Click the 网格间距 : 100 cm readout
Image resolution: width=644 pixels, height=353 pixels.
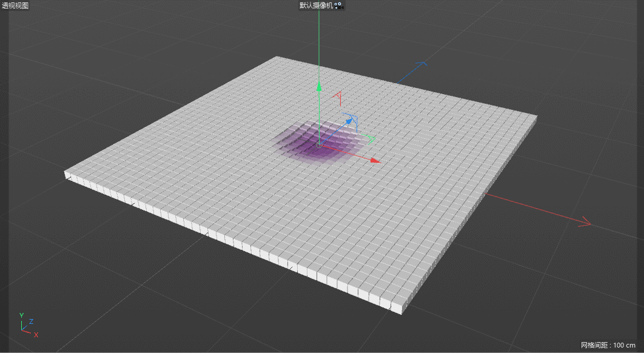608,345
